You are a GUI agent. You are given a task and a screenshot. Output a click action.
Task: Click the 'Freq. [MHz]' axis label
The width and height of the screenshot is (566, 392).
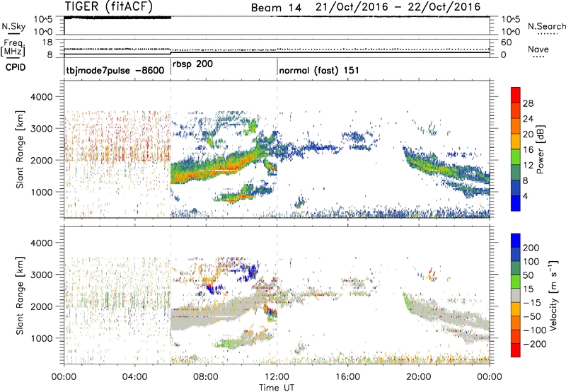click(x=13, y=47)
